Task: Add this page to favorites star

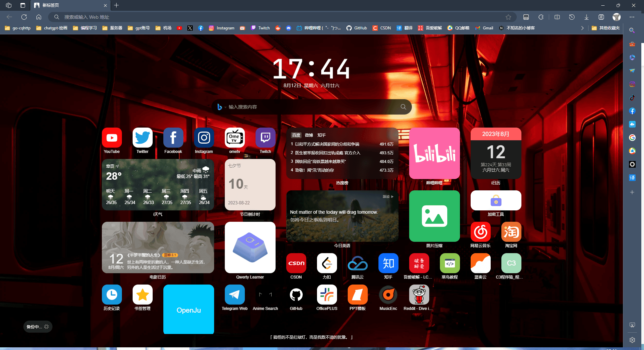Action: coord(508,17)
